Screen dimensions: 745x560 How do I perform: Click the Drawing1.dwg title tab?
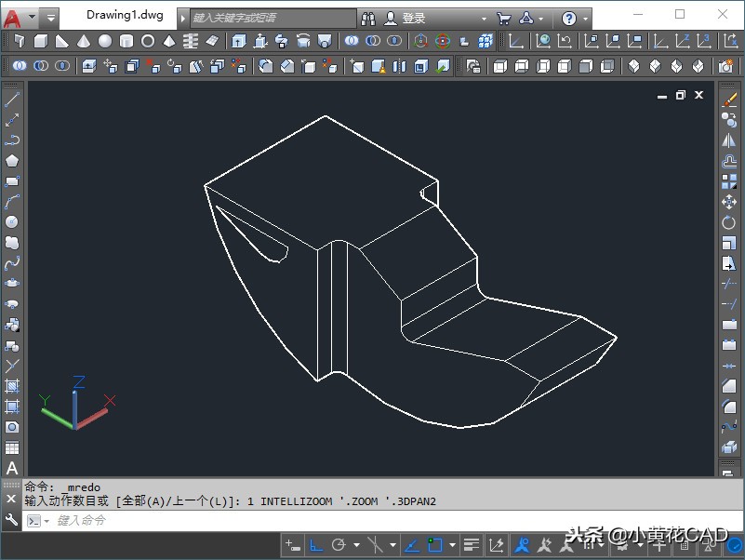(125, 16)
